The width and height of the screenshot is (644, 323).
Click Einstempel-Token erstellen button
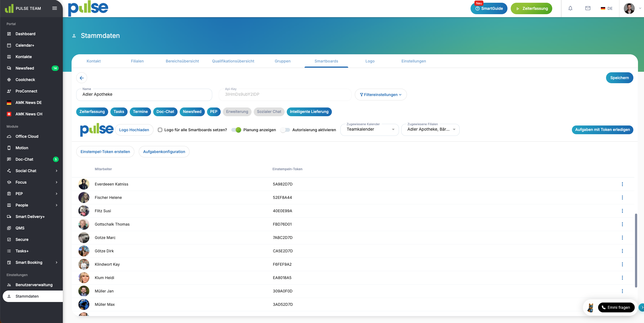(x=105, y=152)
